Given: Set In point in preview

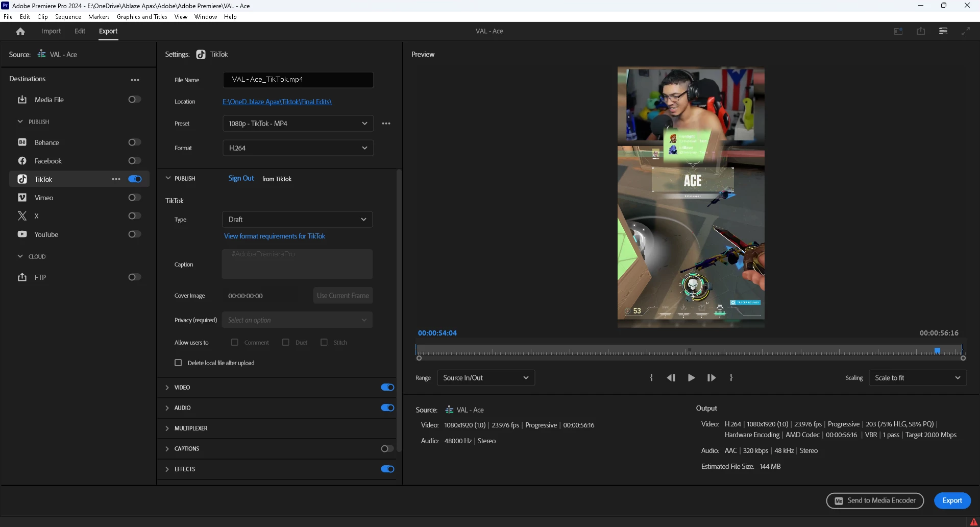Looking at the screenshot, I should pos(651,378).
